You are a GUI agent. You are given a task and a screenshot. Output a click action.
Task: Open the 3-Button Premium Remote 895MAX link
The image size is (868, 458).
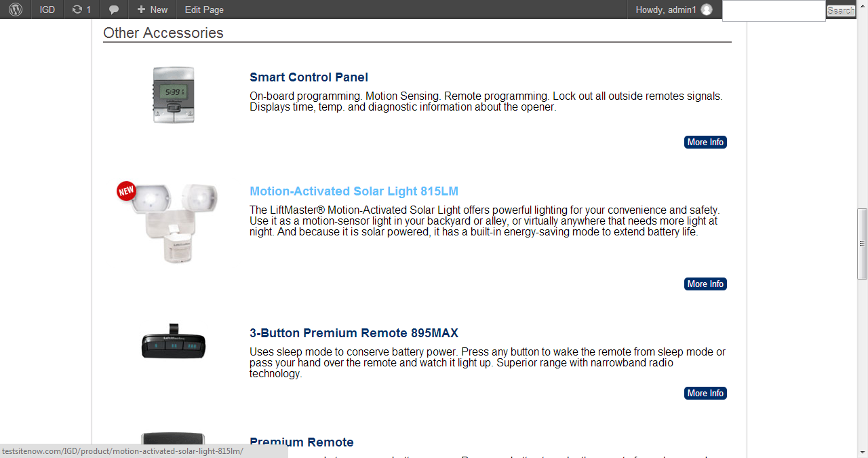click(354, 333)
